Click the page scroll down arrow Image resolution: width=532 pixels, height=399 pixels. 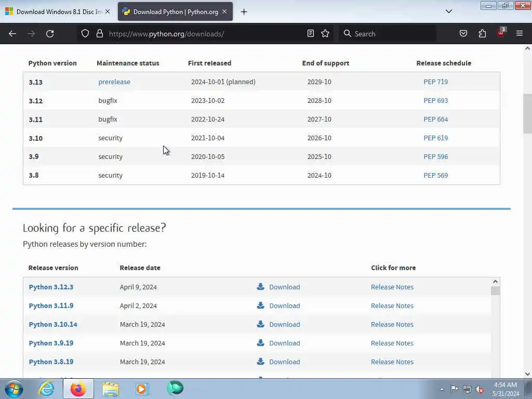(527, 374)
